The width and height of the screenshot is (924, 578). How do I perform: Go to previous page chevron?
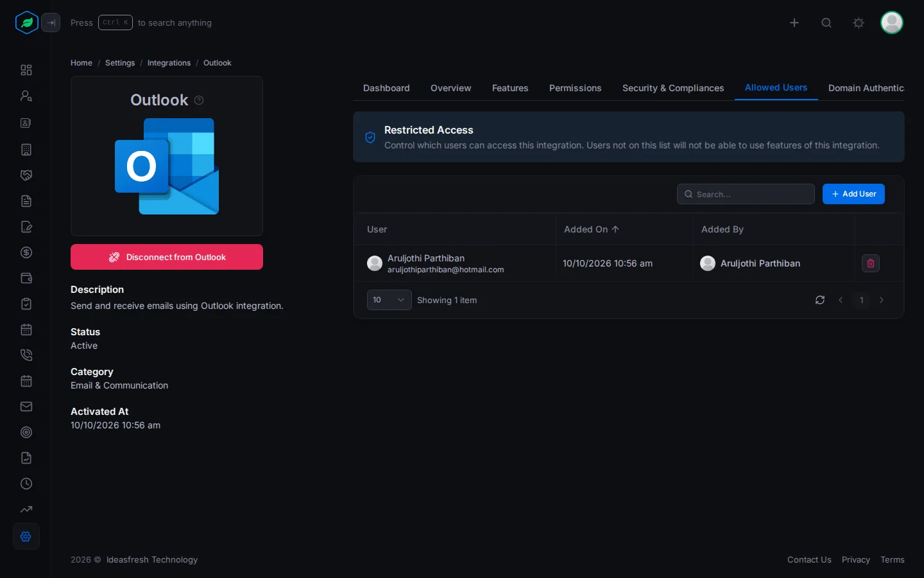pyautogui.click(x=841, y=300)
